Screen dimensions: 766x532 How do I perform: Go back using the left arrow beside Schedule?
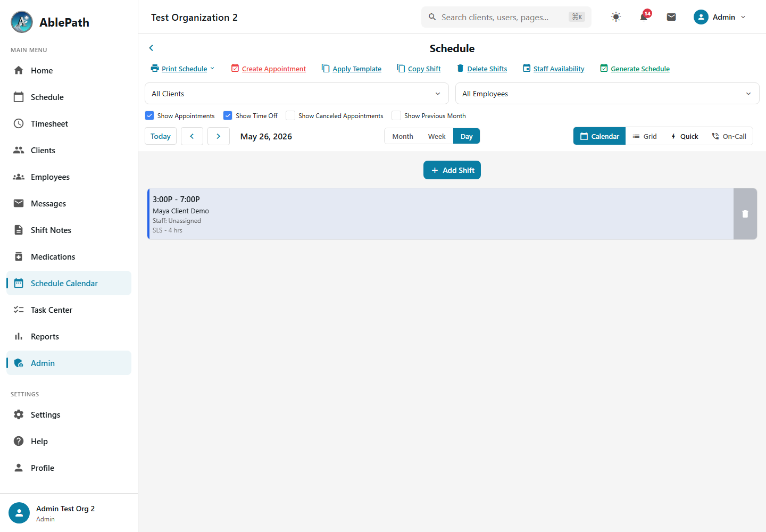pos(151,48)
